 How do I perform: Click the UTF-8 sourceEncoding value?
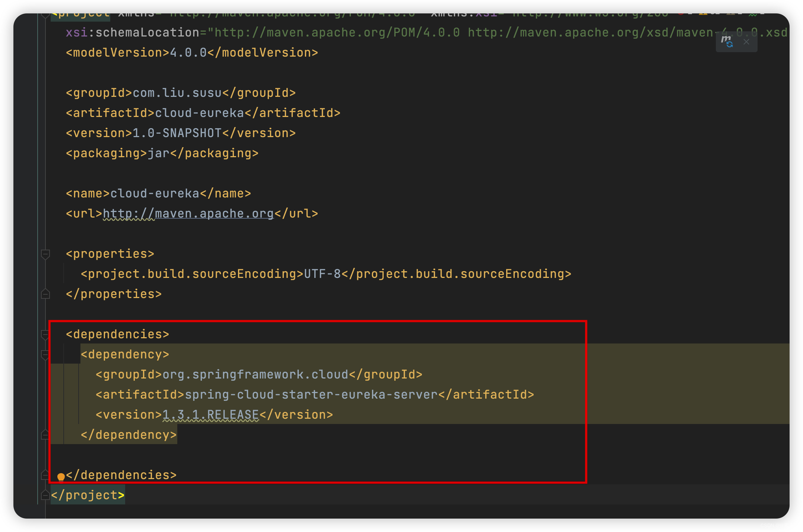323,274
